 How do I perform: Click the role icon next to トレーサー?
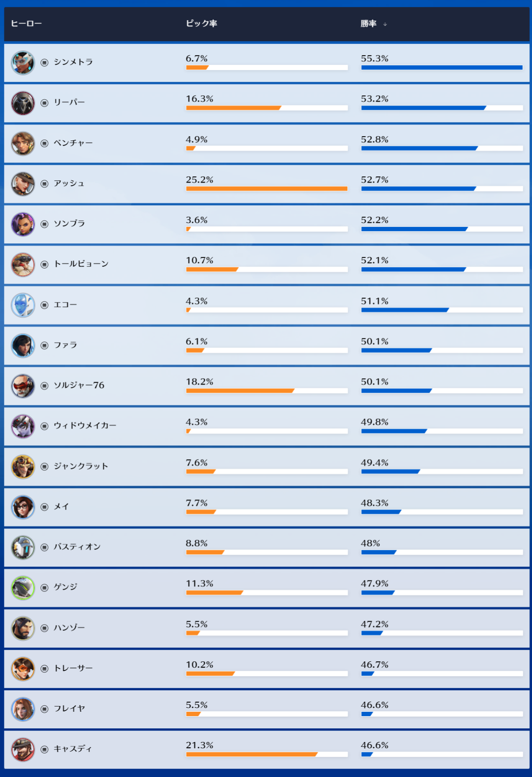coord(44,668)
